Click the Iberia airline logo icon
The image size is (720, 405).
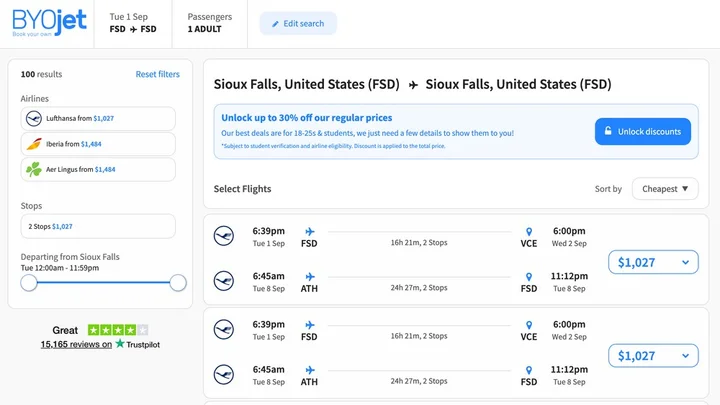[x=34, y=144]
